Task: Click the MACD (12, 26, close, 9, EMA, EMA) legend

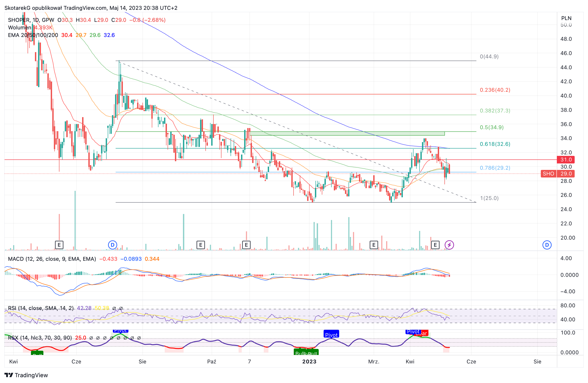Action: [x=52, y=259]
